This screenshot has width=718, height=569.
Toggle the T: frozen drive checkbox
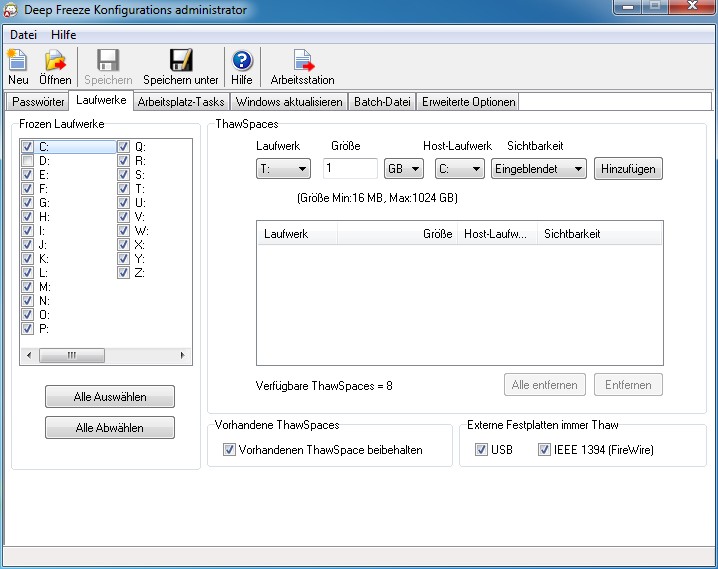[123, 189]
